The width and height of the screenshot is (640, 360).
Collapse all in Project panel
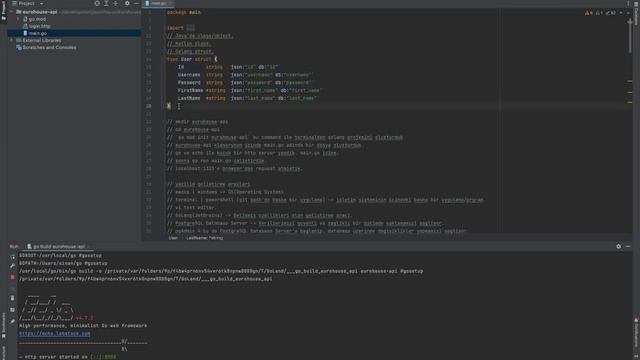[x=116, y=3]
